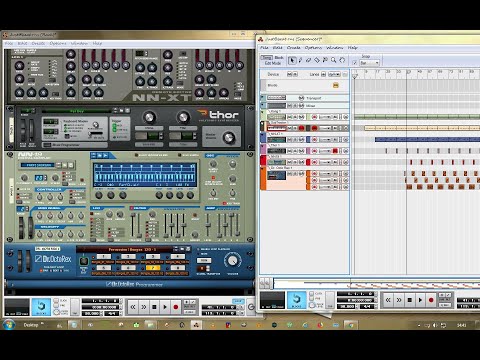The width and height of the screenshot is (480, 360).
Task: Collapse the green track with its arrow
Action: point(263,112)
